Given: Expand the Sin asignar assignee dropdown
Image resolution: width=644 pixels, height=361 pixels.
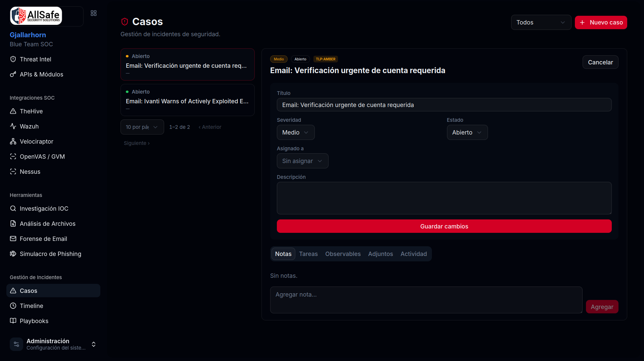Looking at the screenshot, I should click(x=302, y=161).
